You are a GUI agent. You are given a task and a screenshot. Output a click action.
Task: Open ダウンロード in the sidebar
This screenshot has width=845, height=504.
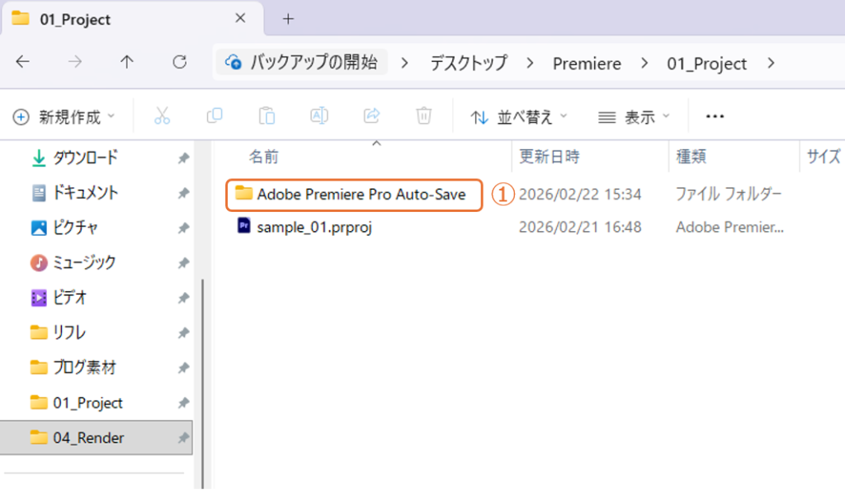(85, 158)
